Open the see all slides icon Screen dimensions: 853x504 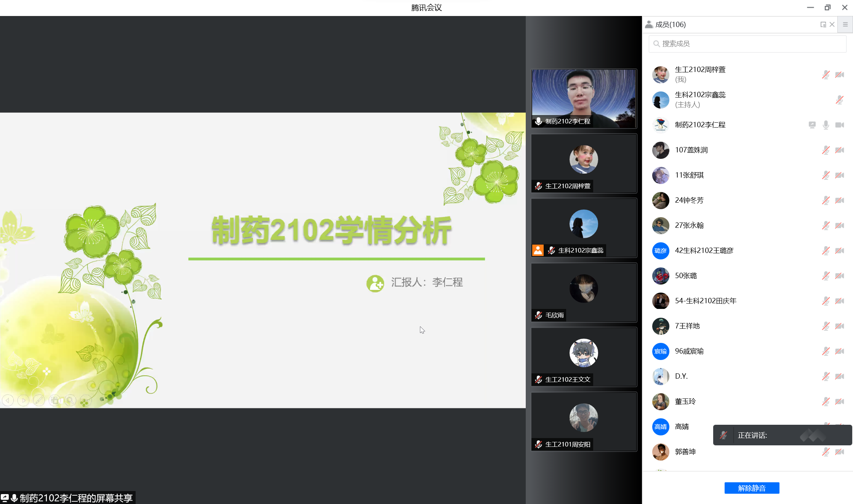point(55,400)
